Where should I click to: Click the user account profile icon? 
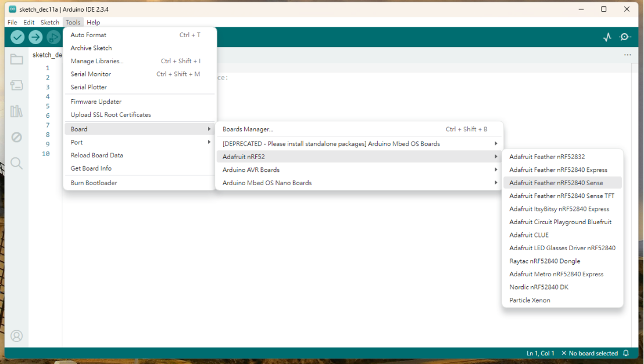pos(16,336)
